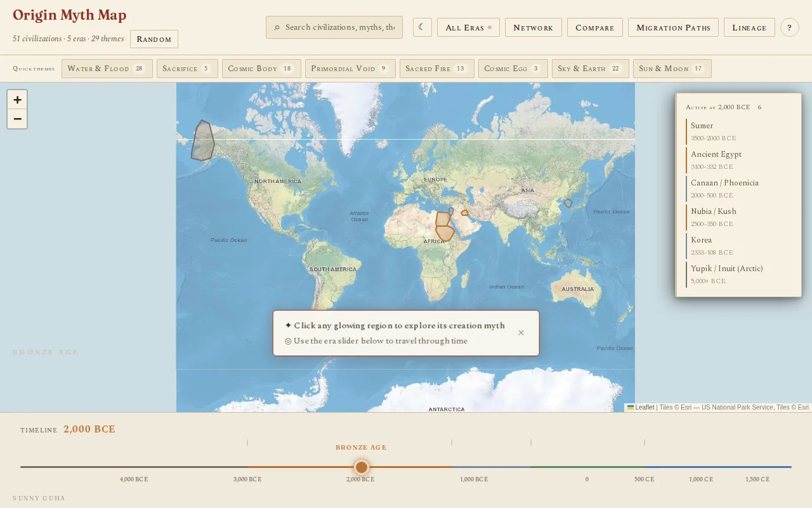The width and height of the screenshot is (812, 508).
Task: Zoom in on the map
Action: [17, 100]
